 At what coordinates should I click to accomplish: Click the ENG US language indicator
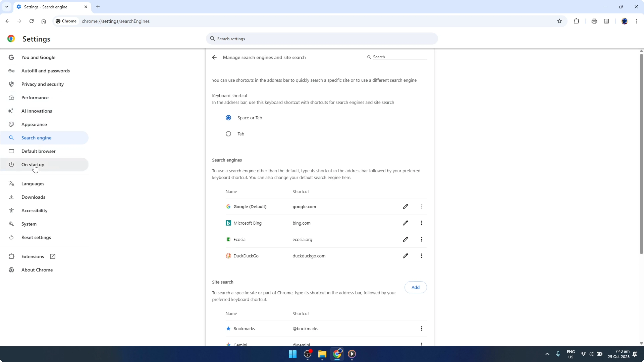tap(571, 354)
